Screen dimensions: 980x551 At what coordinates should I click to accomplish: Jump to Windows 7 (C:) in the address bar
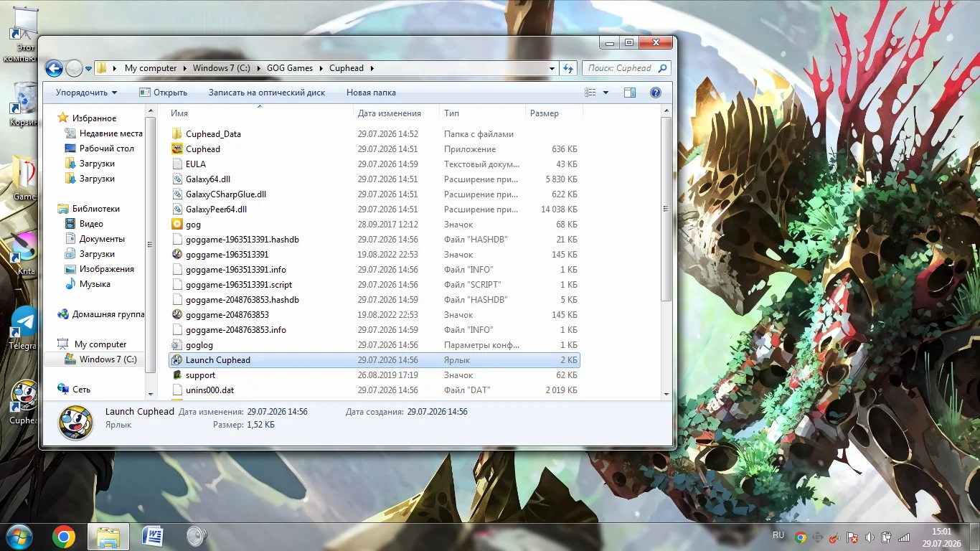222,68
